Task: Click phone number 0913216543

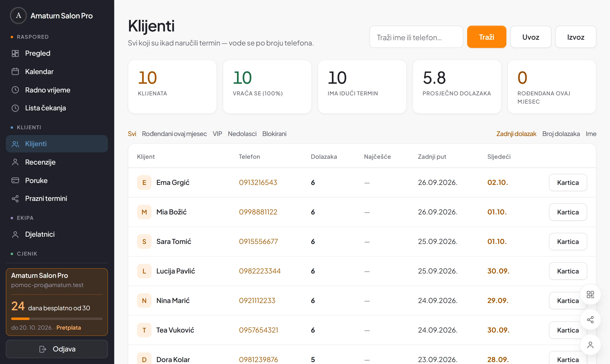Action: pyautogui.click(x=258, y=182)
